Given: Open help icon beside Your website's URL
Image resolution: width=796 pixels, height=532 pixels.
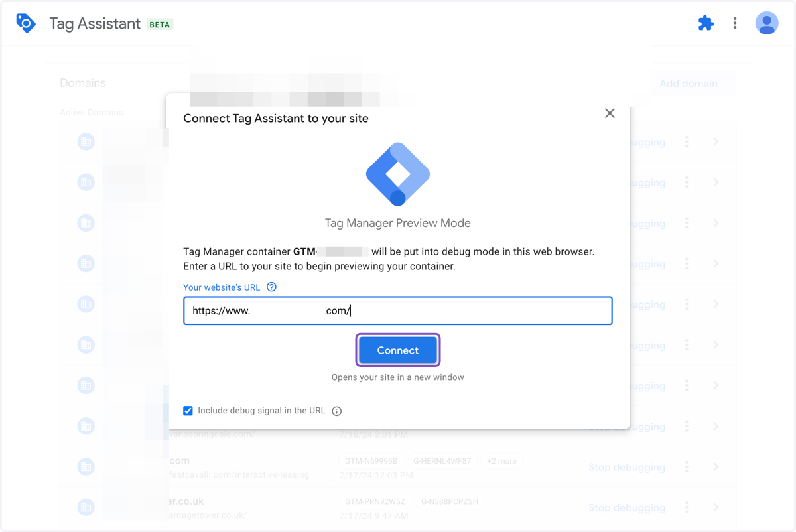Looking at the screenshot, I should tap(271, 287).
